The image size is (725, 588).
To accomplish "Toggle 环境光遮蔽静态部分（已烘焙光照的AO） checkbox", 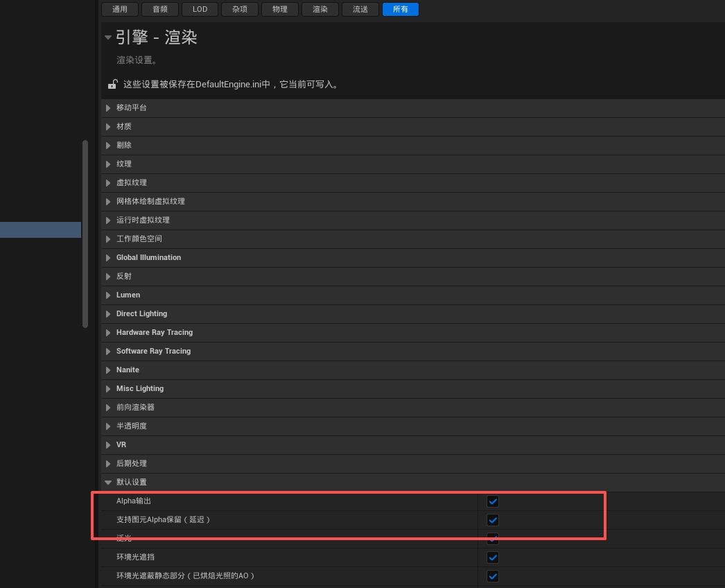I will (x=493, y=576).
